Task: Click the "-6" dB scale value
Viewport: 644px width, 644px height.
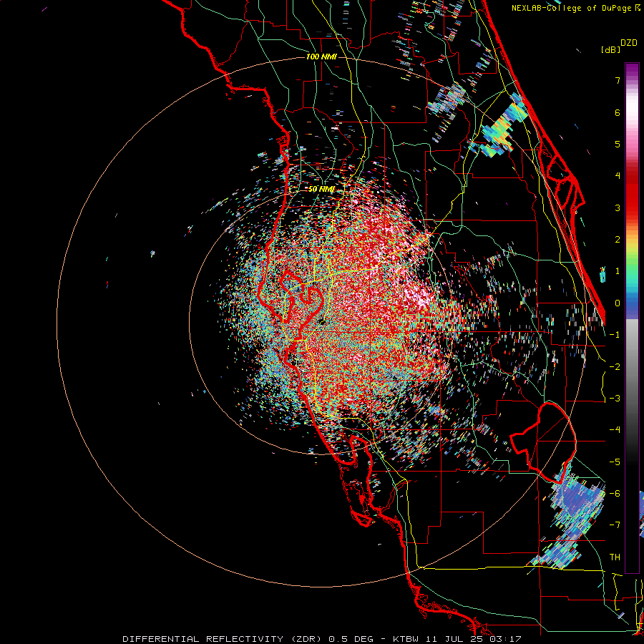Action: tap(615, 494)
